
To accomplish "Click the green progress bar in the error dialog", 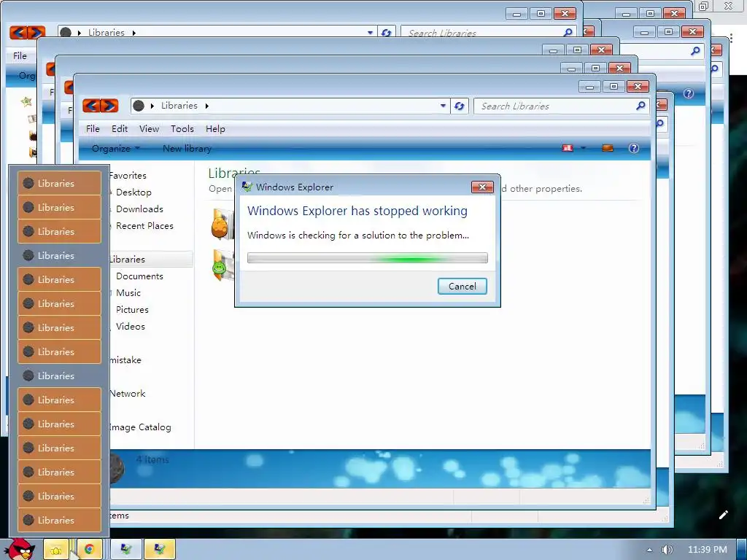I will [x=368, y=258].
